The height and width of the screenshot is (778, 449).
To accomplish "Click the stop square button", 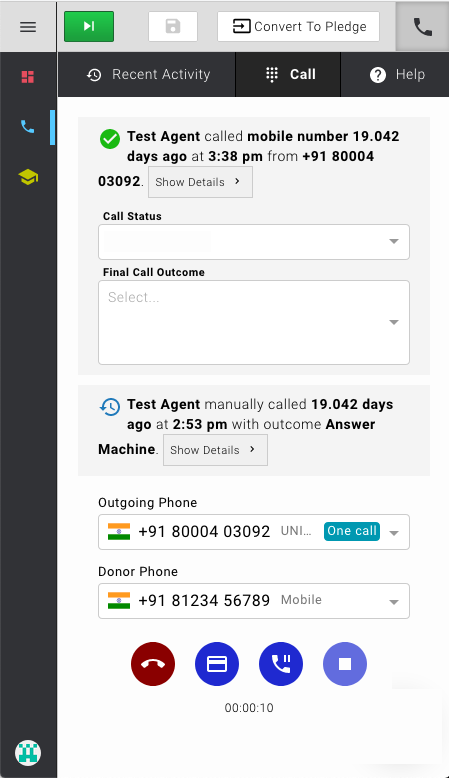I will coord(345,664).
